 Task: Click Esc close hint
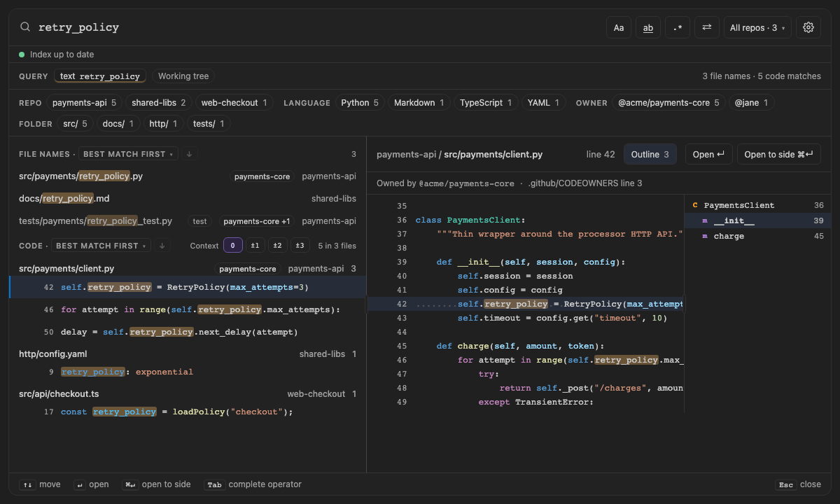click(x=799, y=484)
